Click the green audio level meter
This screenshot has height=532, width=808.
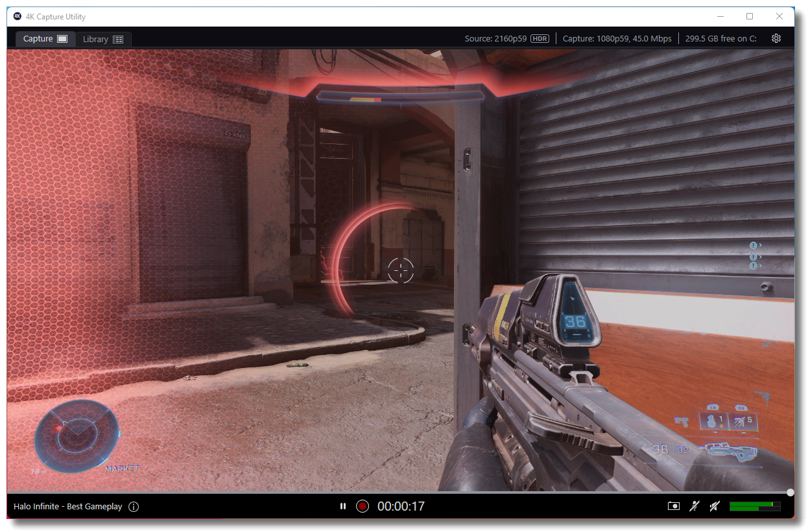click(x=755, y=506)
